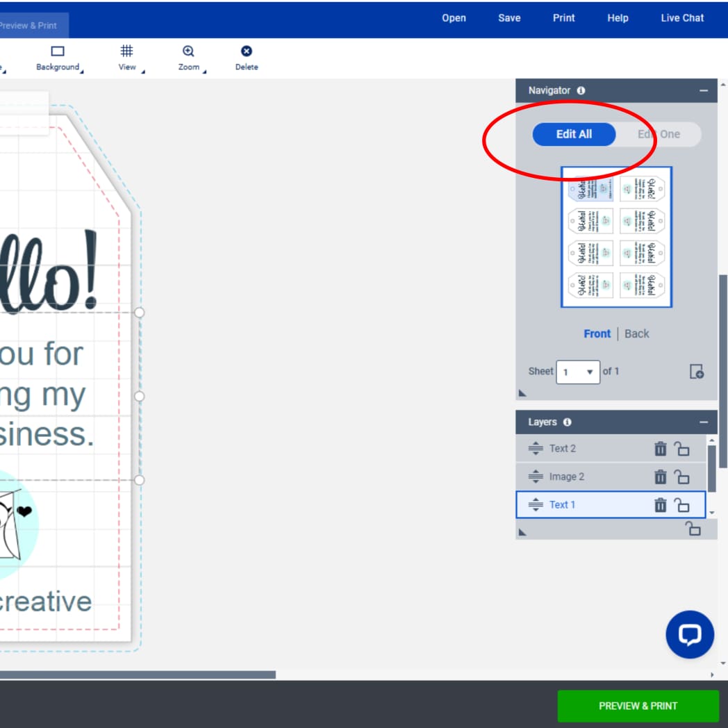Reorder handle for Image 2 layer
This screenshot has height=728, width=728.
(536, 477)
